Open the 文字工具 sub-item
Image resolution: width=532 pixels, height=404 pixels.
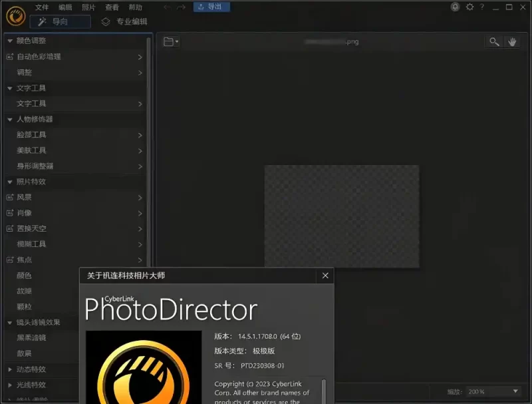pyautogui.click(x=74, y=104)
